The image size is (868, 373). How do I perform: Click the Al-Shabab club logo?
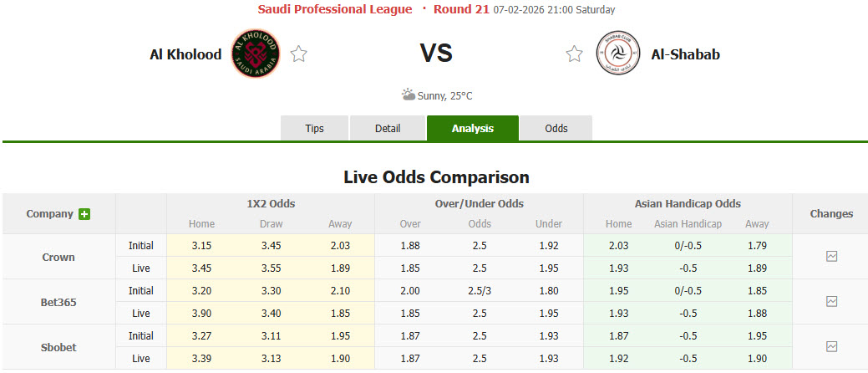tap(617, 54)
